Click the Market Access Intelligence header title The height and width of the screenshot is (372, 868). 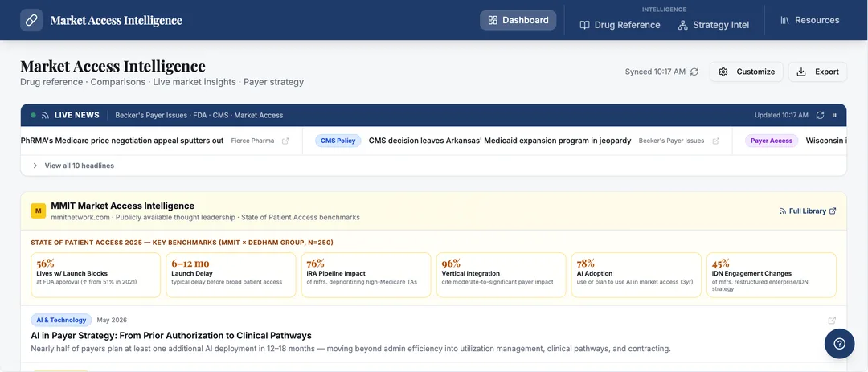(117, 20)
